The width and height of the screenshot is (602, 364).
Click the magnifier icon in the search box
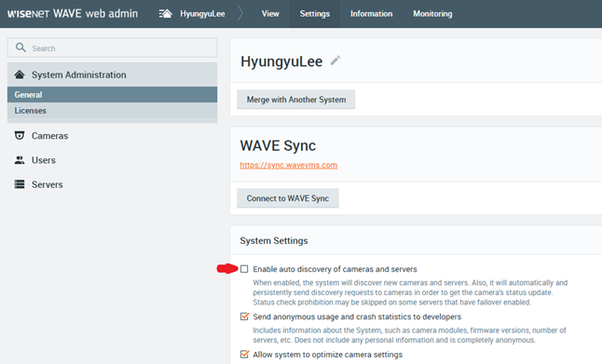pos(21,47)
